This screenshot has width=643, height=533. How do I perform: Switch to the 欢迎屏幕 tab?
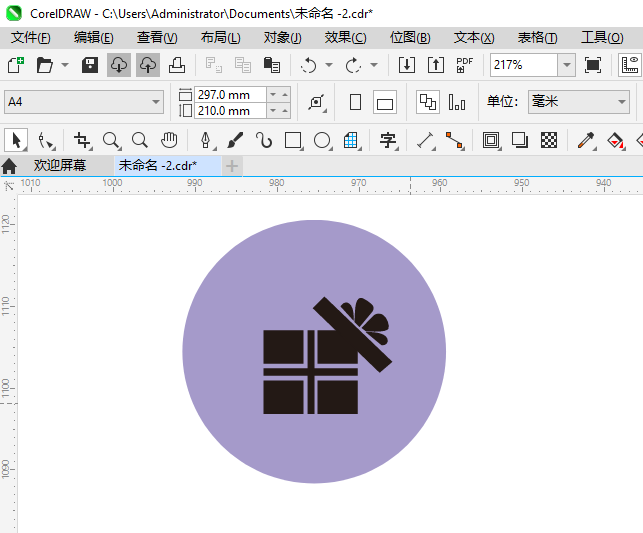[x=60, y=166]
